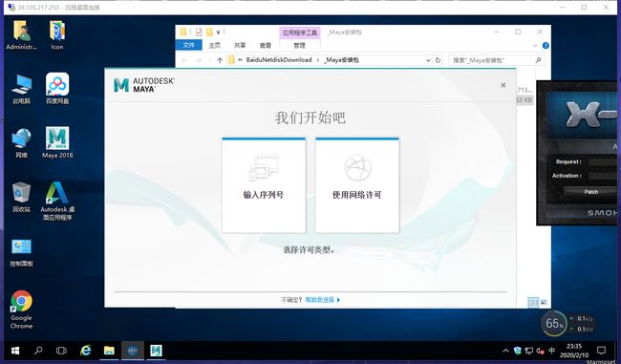Collapse the Explorer ribbon chevron
Image resolution: width=621 pixels, height=364 pixels.
[x=535, y=46]
